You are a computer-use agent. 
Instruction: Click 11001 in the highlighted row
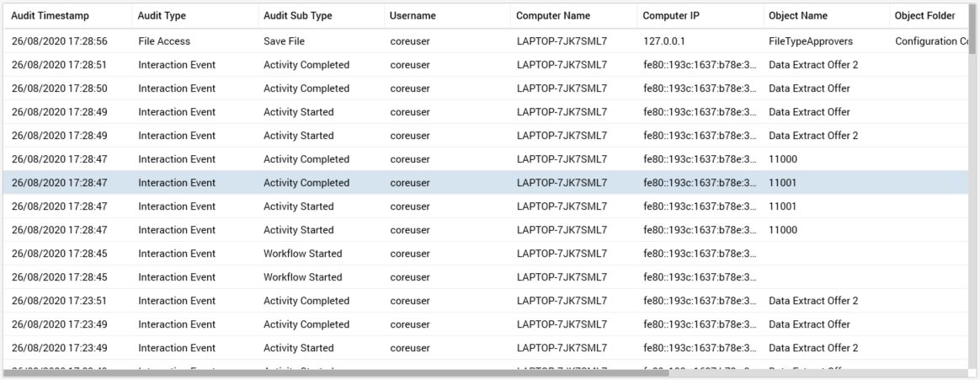(783, 183)
